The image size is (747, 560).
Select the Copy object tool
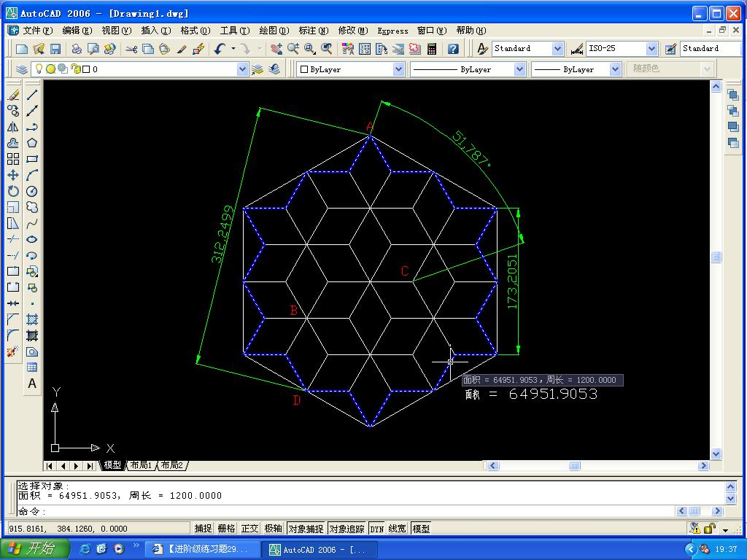(13, 111)
